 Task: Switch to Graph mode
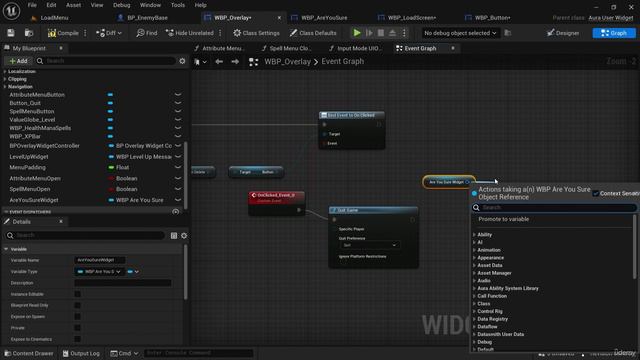[x=614, y=33]
